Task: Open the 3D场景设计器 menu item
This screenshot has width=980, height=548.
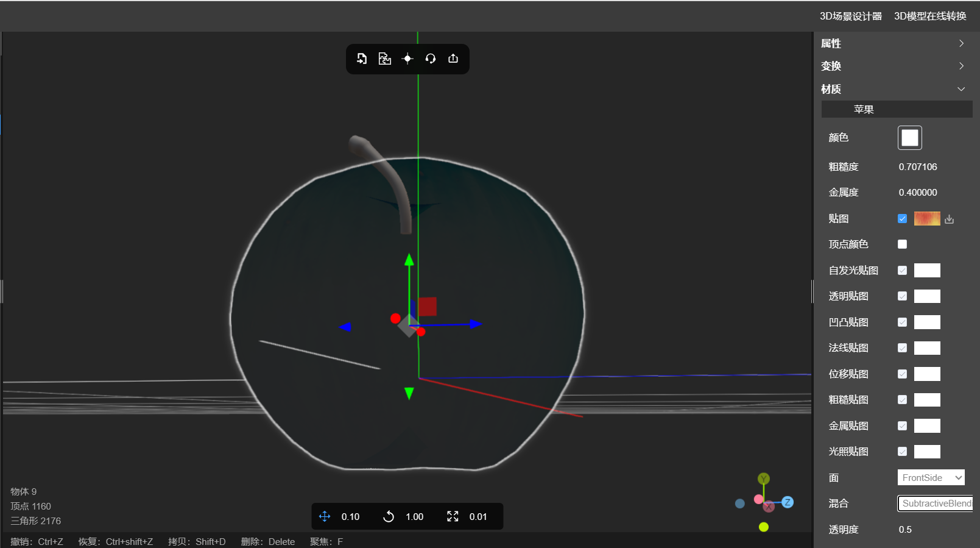Action: [851, 16]
